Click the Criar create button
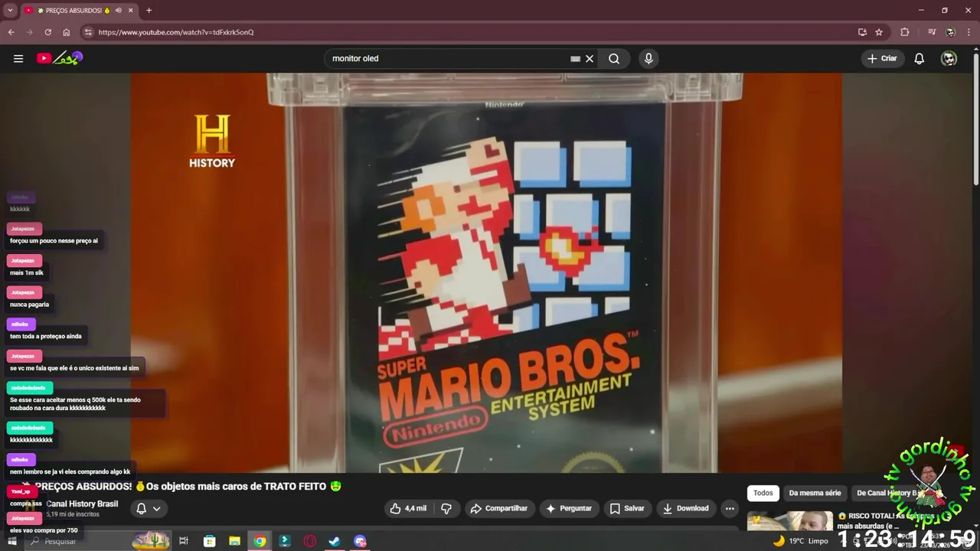 (x=882, y=58)
